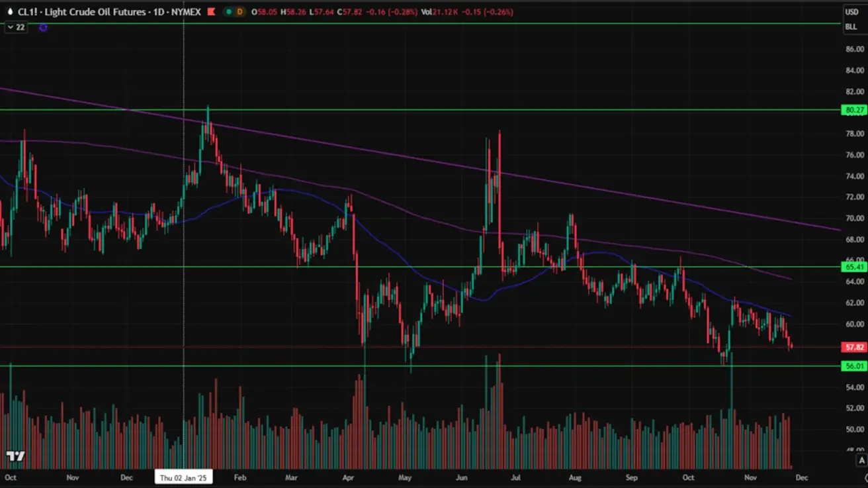Click the 86.00 mark on the price scale
Screen dimensions: 868x488
click(x=854, y=49)
